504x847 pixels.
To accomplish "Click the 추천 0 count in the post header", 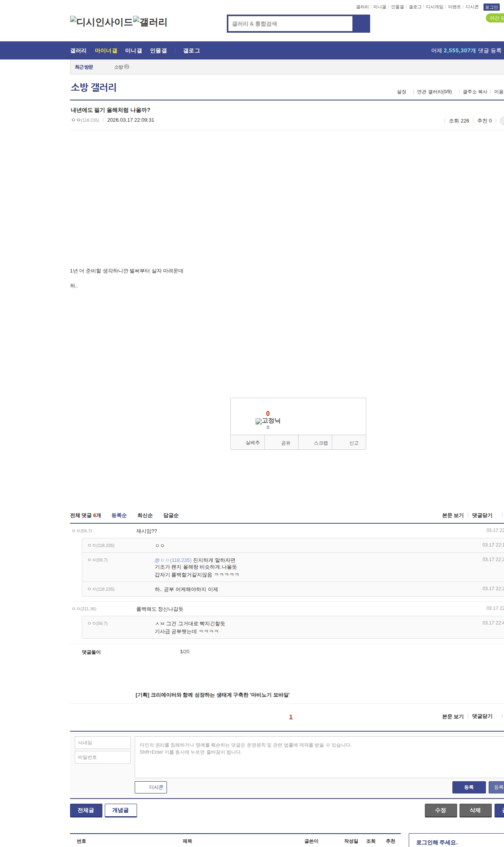I will [484, 121].
